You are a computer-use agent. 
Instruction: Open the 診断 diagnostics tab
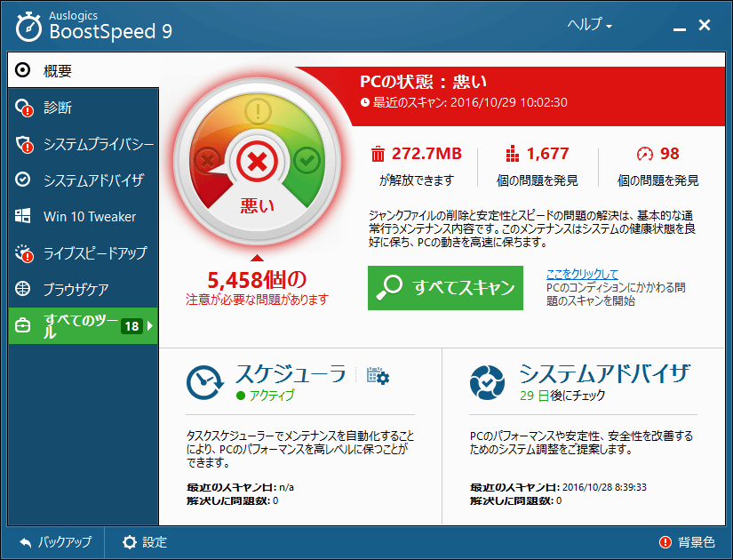84,108
